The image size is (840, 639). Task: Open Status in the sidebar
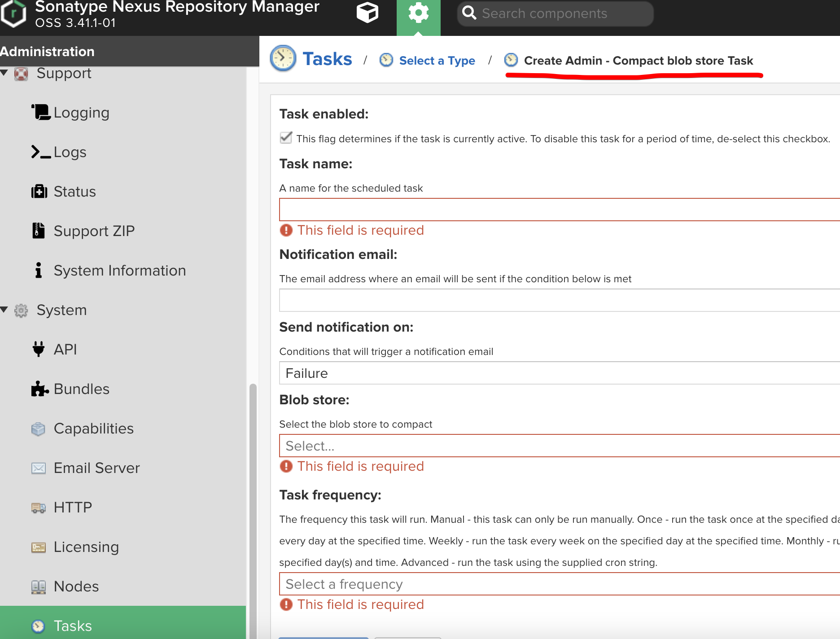75,192
